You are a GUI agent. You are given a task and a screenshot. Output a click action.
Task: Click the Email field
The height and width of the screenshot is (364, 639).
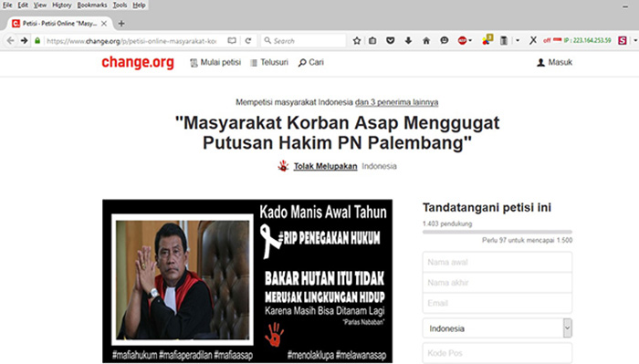coord(498,303)
